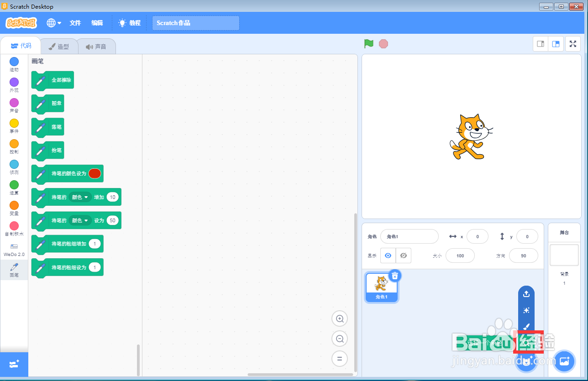Open the Add Extension panel
Screen dimensions: 588x381
coord(14,364)
